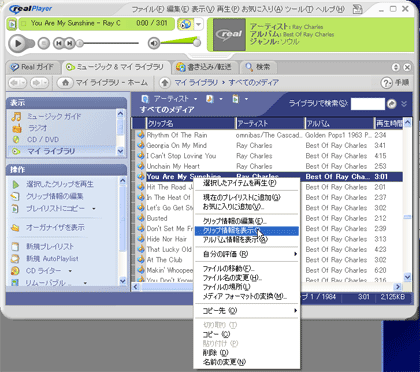This screenshot has width=420, height=372.
Task: Go to マイ ライブラリ - ホーム
Action: [x=103, y=83]
